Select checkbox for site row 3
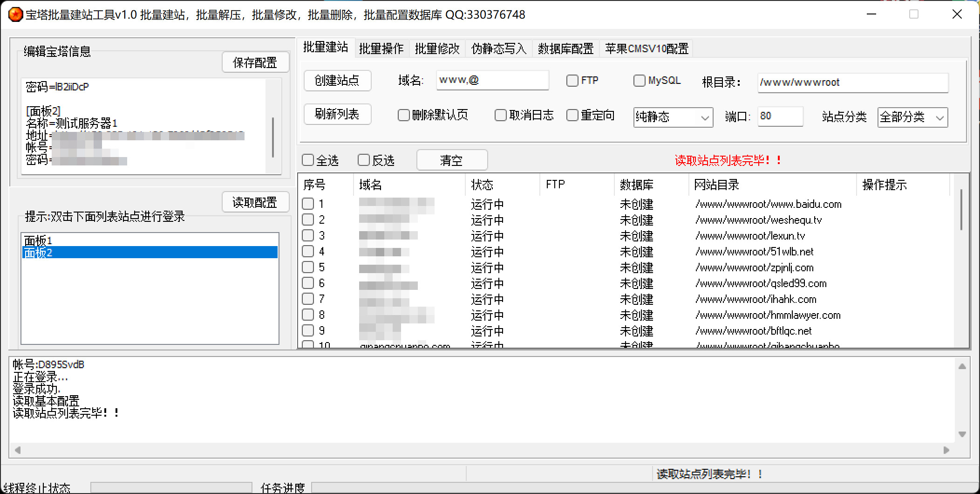 point(308,235)
